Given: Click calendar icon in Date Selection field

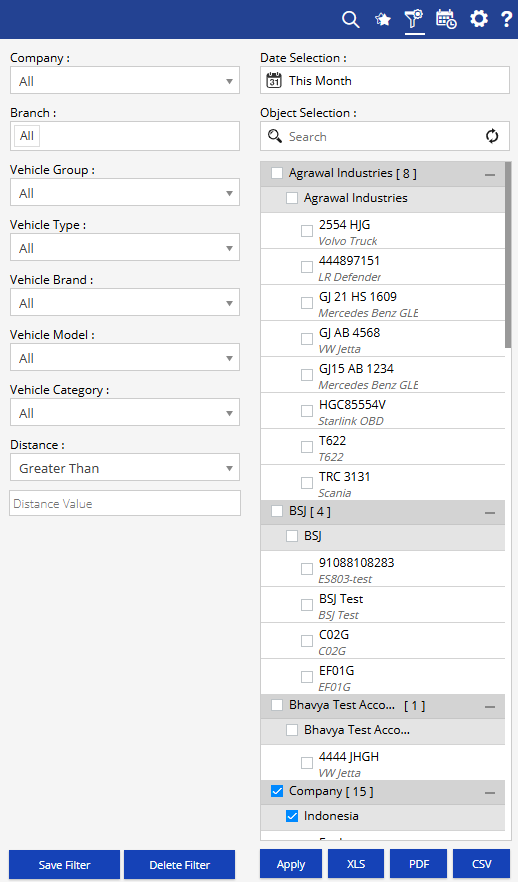Looking at the screenshot, I should click(x=274, y=80).
